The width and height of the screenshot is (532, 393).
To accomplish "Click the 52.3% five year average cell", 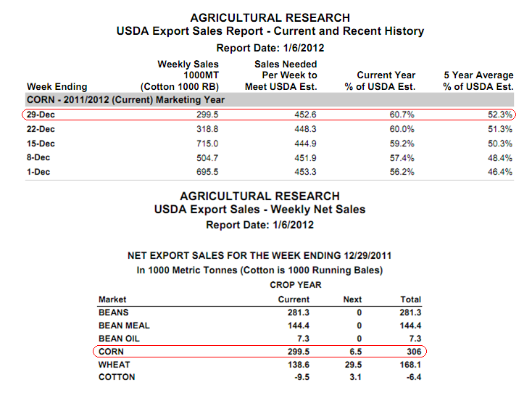I will (500, 115).
